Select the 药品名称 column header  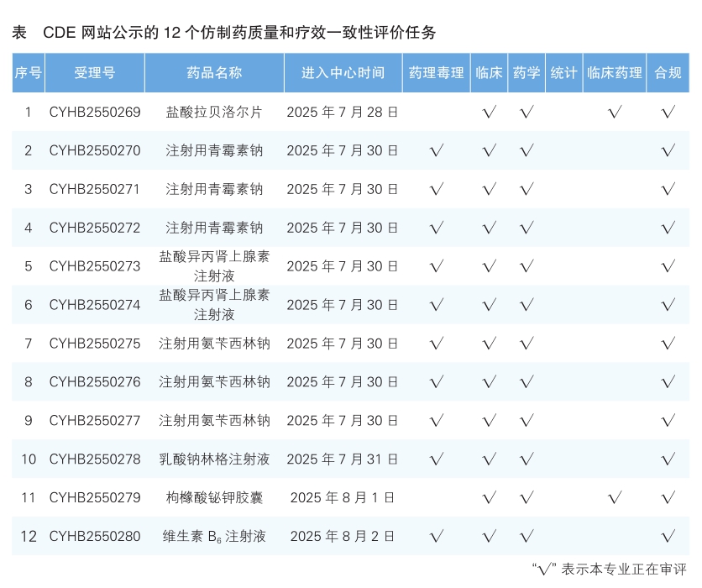pyautogui.click(x=214, y=73)
